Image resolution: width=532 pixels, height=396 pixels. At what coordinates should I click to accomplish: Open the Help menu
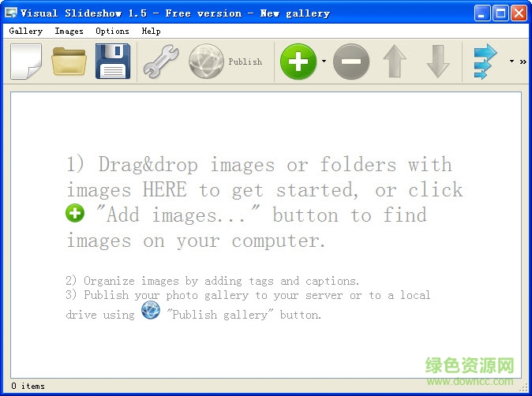[151, 31]
